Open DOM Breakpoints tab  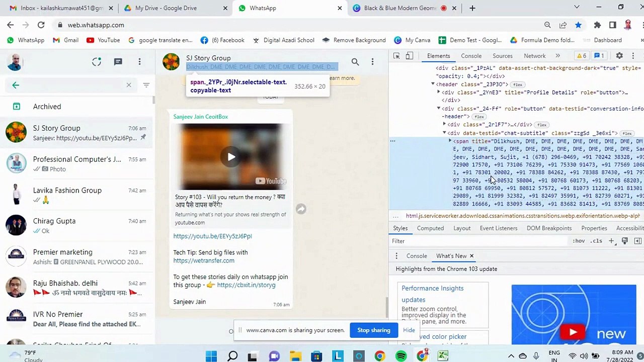[549, 228]
